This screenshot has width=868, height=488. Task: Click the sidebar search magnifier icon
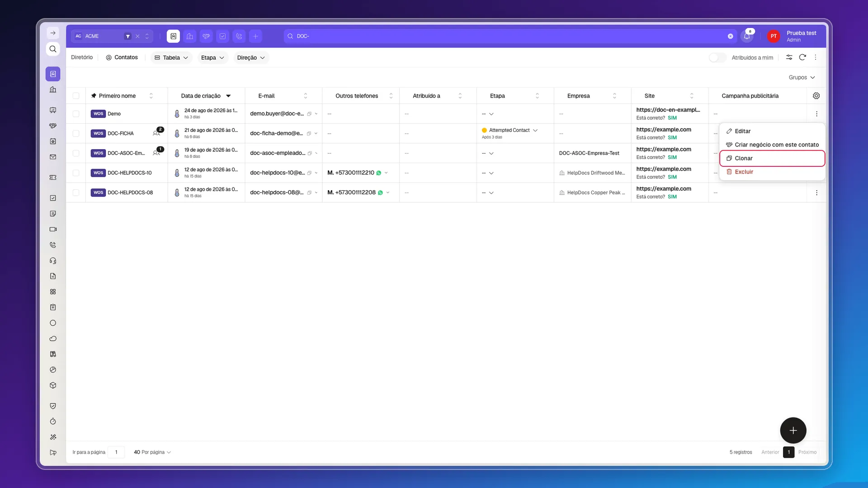(x=53, y=49)
